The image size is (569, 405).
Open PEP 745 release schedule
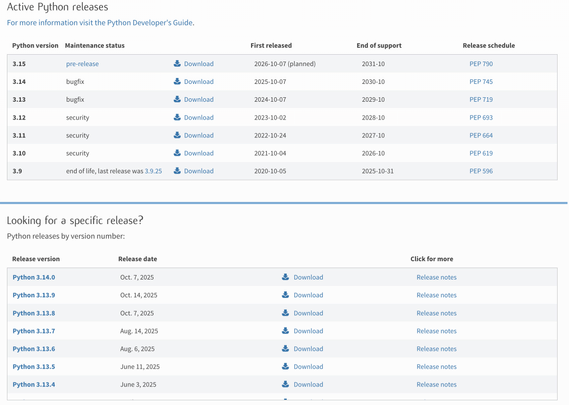click(481, 82)
